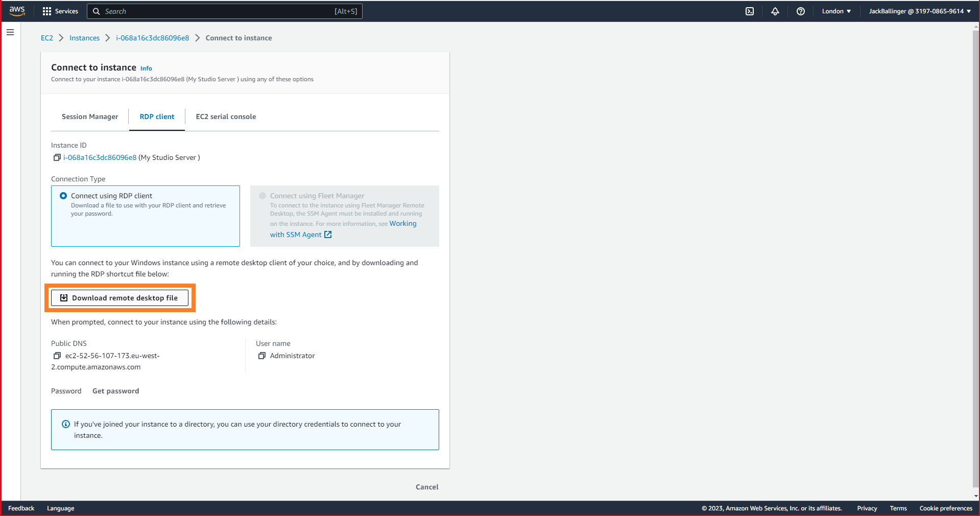Click the Public DNS value text
Screen dimensions: 980x516
click(x=105, y=361)
